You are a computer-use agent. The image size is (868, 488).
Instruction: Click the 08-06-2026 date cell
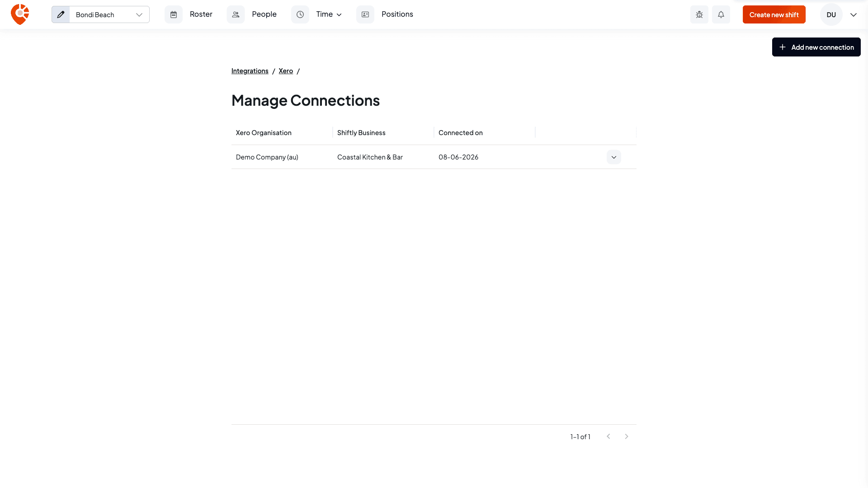click(x=484, y=157)
